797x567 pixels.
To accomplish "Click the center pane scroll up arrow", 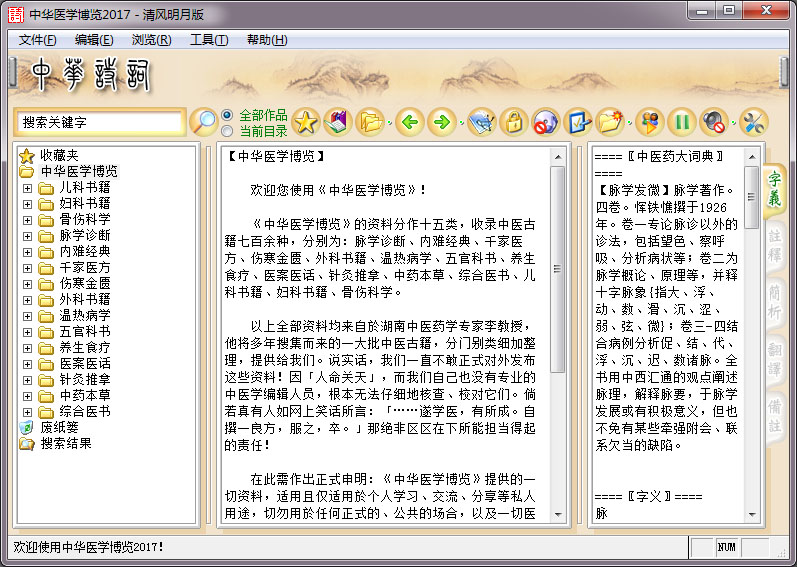I will [x=558, y=156].
